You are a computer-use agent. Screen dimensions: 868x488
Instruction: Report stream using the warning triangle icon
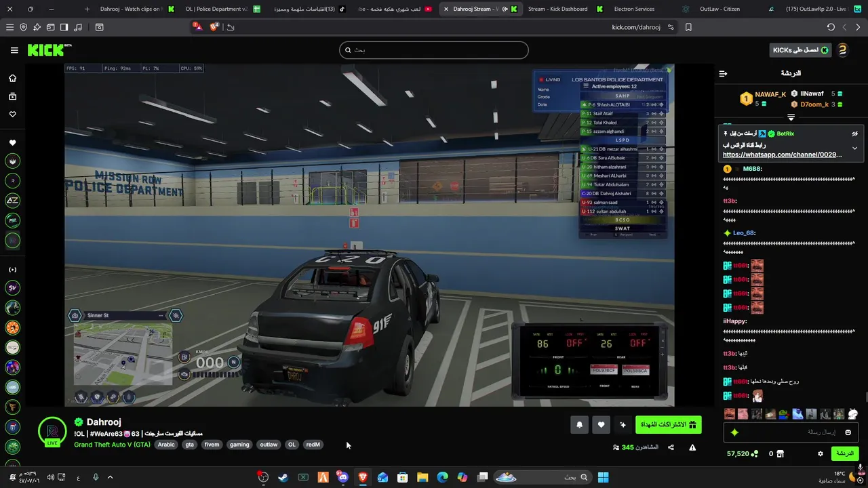pos(692,447)
